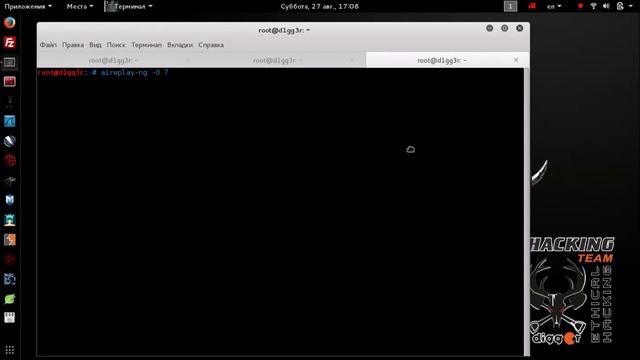Image resolution: width=640 pixels, height=360 pixels.
Task: Minimize the terminal window
Action: point(490,28)
